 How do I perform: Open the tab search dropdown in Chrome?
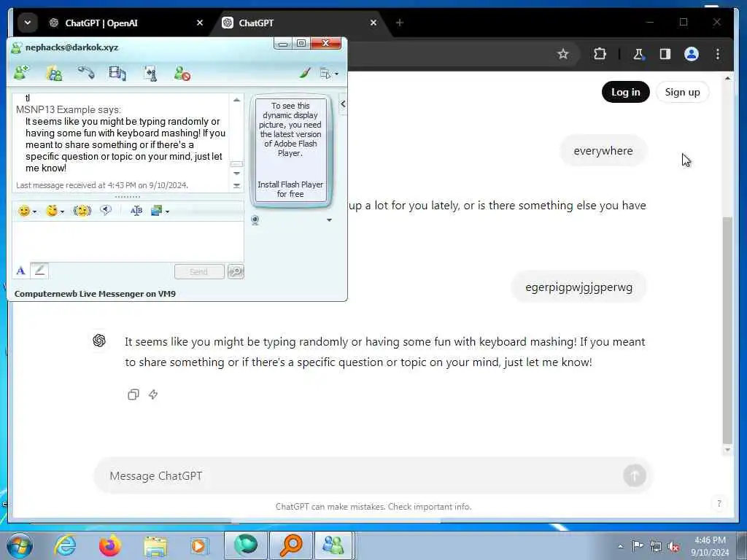28,23
